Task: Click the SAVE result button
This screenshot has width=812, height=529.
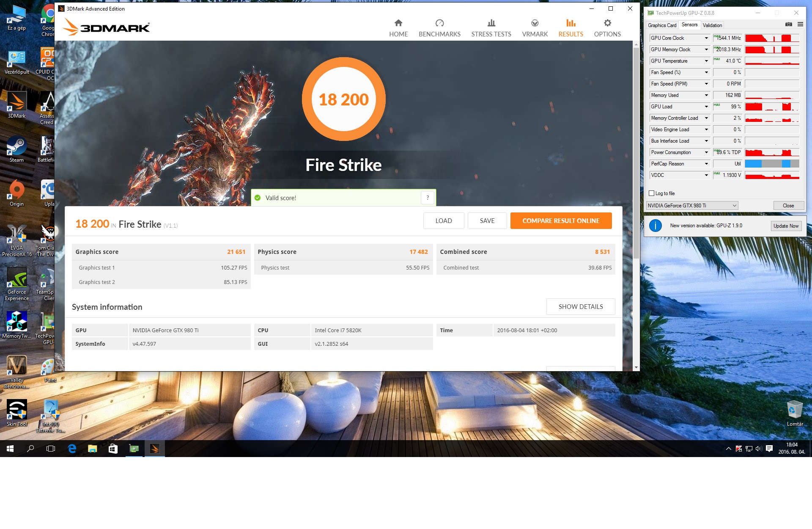Action: (487, 221)
